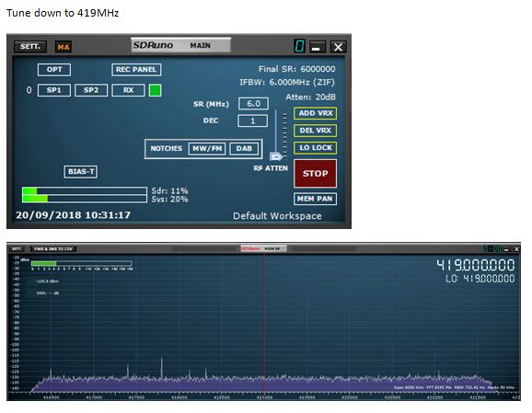532x413 pixels.
Task: Toggle the MW/FM notch filter
Action: point(207,148)
